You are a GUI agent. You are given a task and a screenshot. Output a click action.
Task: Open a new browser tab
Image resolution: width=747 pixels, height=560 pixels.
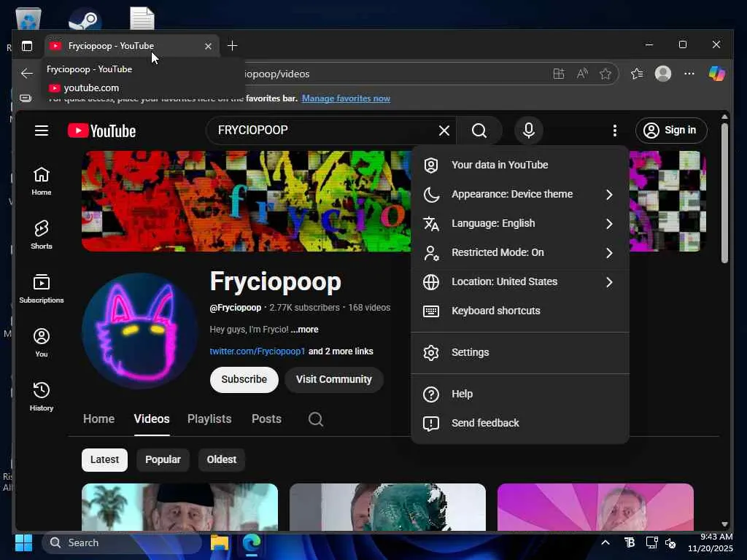(232, 46)
